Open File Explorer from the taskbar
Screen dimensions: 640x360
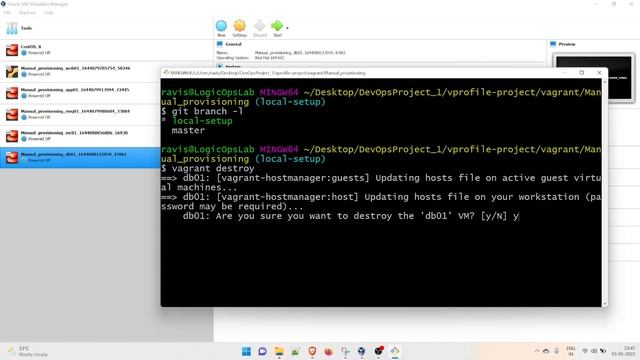pos(279,351)
